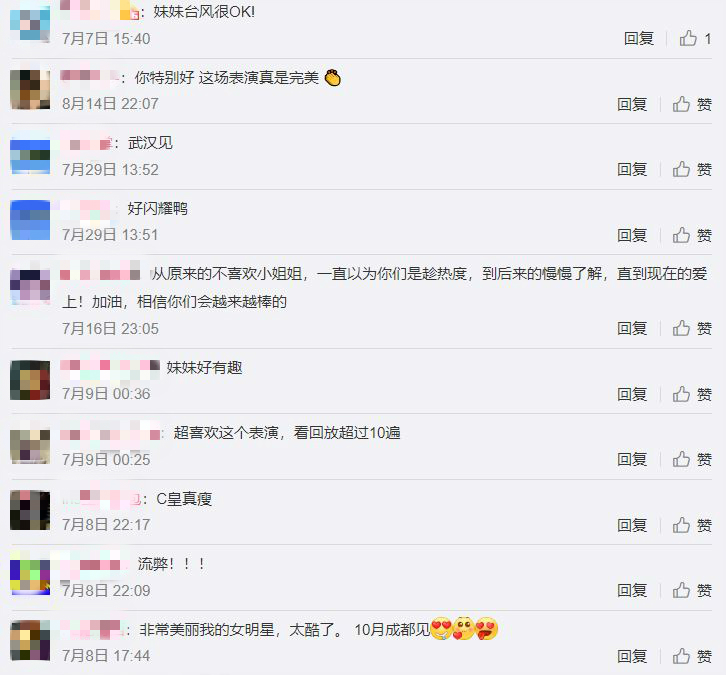The image size is (726, 675).
Task: Like the '武汉见' comment
Action: [x=692, y=169]
